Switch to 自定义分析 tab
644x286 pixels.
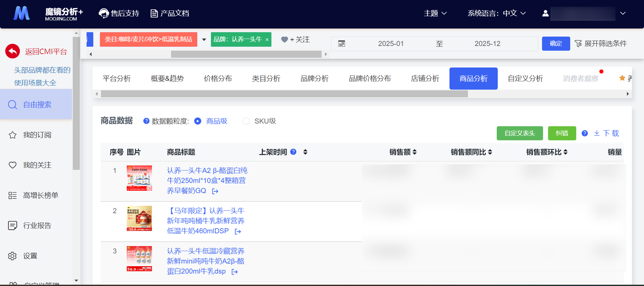(x=525, y=79)
